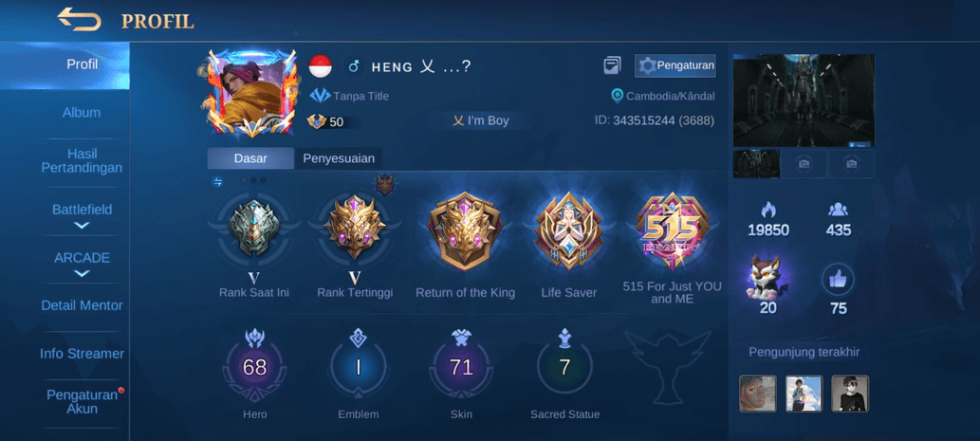Open the copy profile card icon

613,64
